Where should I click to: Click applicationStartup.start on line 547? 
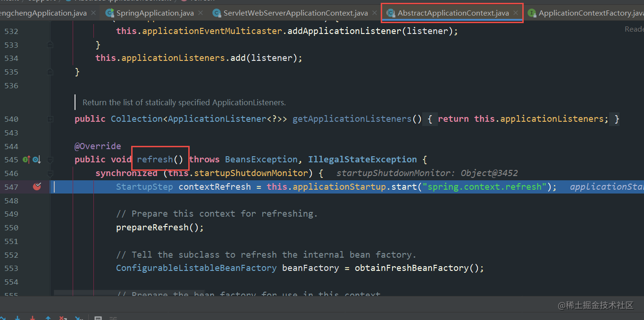[x=354, y=187]
